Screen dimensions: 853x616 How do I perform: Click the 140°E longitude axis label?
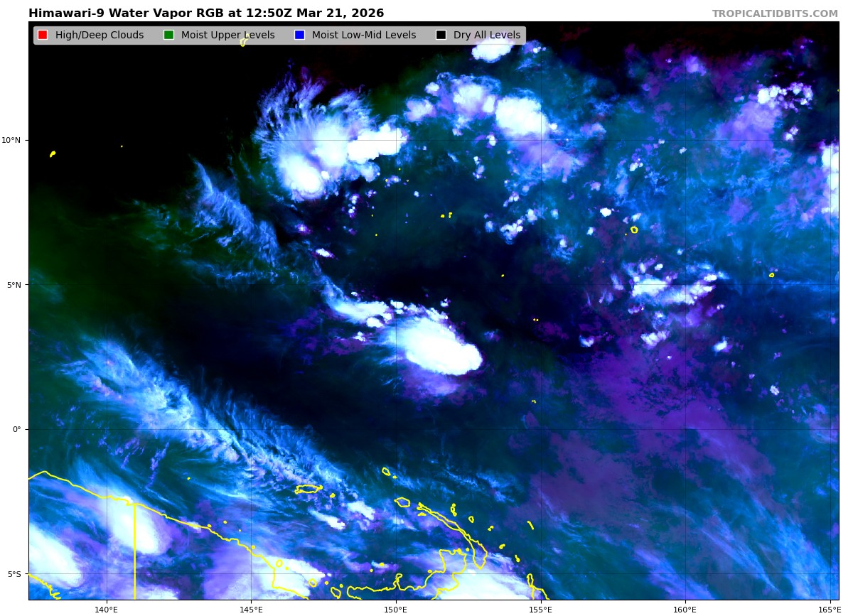coord(107,609)
